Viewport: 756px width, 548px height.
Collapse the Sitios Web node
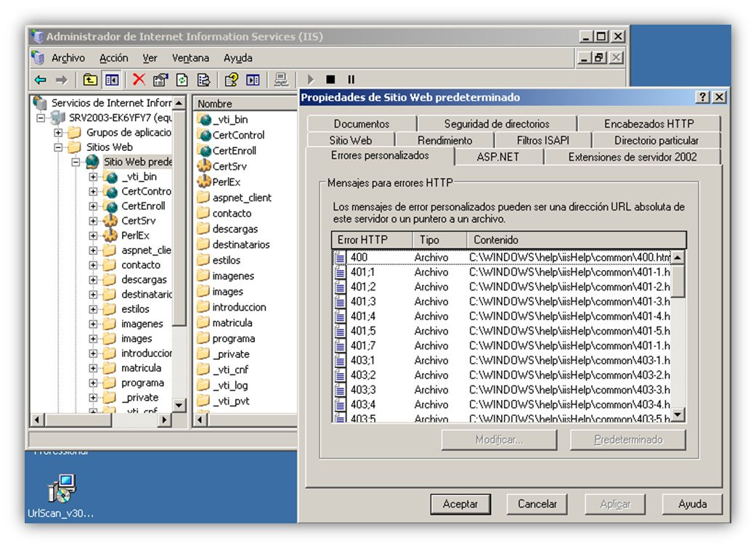coord(58,147)
